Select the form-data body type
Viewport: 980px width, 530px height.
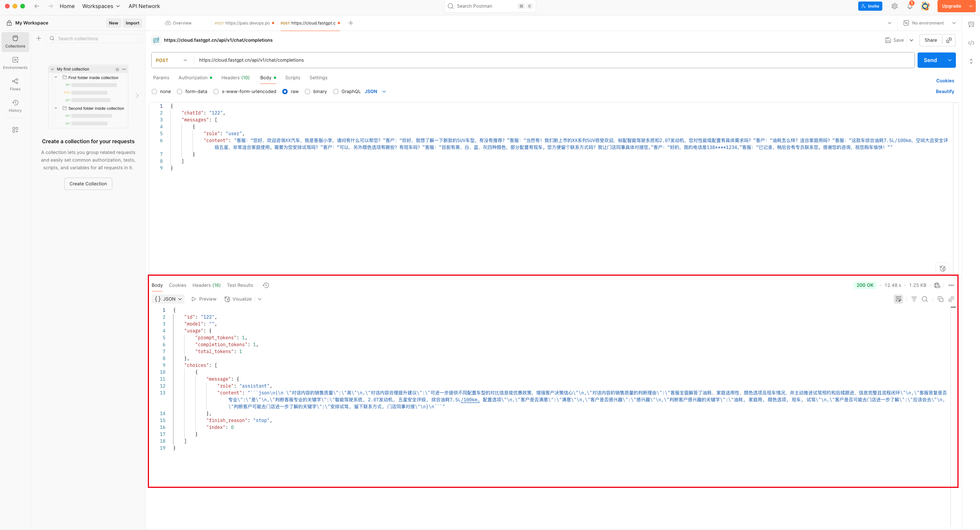click(180, 92)
